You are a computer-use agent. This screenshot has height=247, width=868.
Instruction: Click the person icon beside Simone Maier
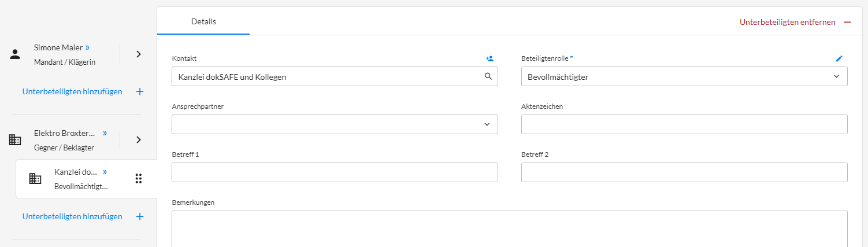[x=16, y=54]
